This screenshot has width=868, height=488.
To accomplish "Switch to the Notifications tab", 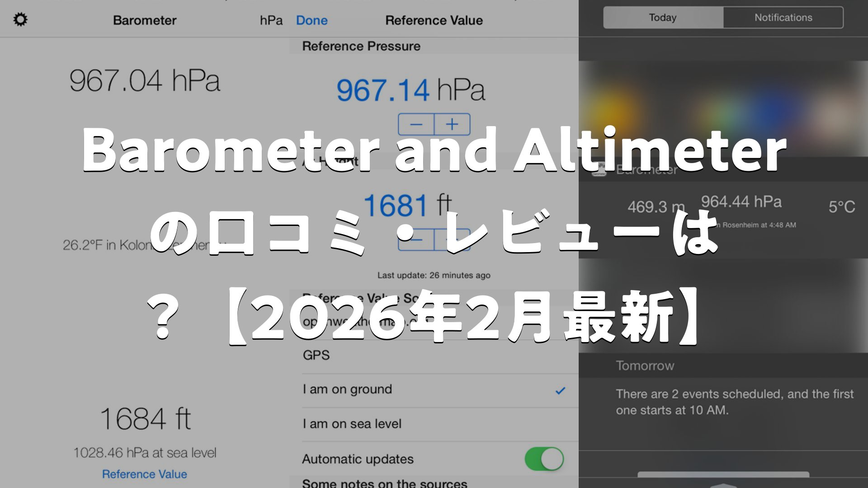I will (783, 18).
